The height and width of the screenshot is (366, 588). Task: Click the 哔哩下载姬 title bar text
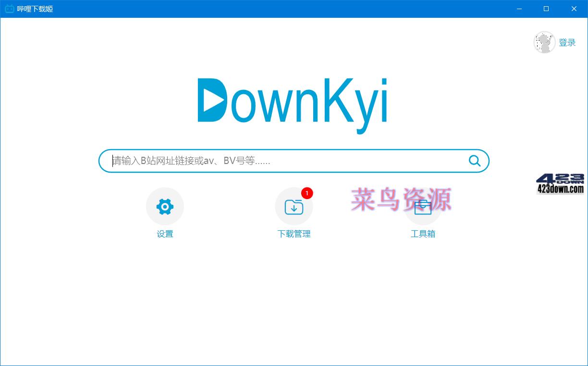click(34, 8)
